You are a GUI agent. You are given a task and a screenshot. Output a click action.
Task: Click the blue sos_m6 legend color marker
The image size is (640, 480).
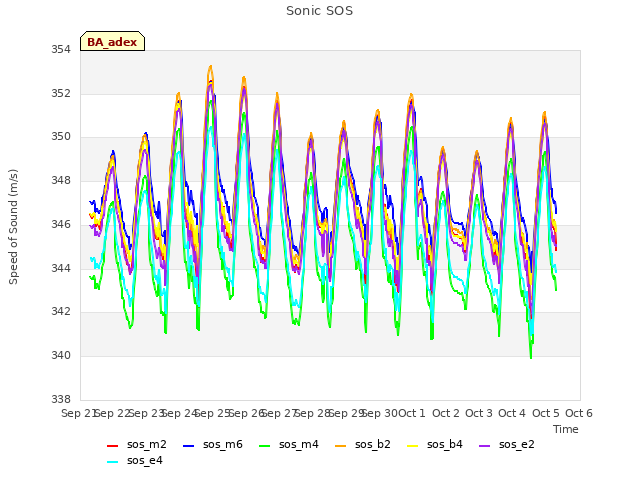pos(188,446)
